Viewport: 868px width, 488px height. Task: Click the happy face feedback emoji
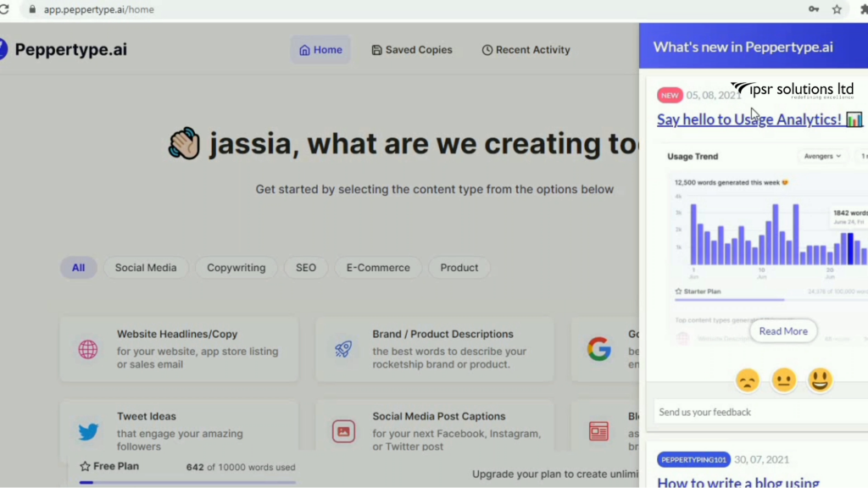pos(821,380)
